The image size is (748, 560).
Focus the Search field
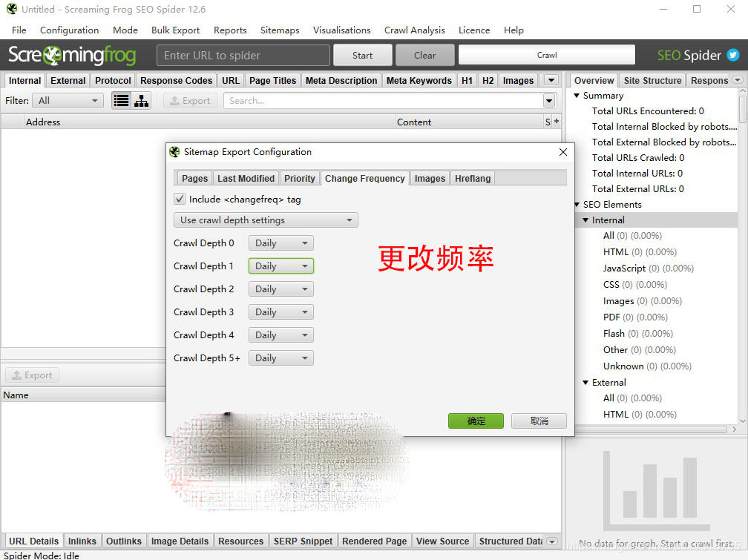coord(383,101)
